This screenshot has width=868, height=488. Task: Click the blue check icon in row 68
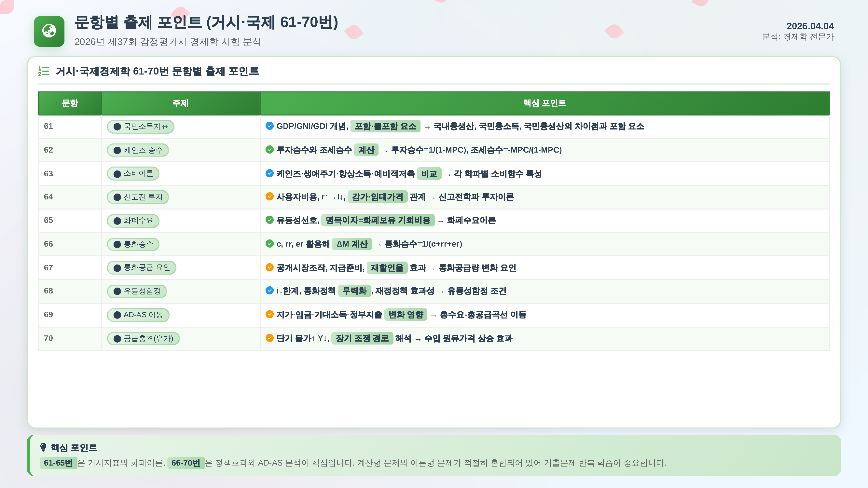269,290
